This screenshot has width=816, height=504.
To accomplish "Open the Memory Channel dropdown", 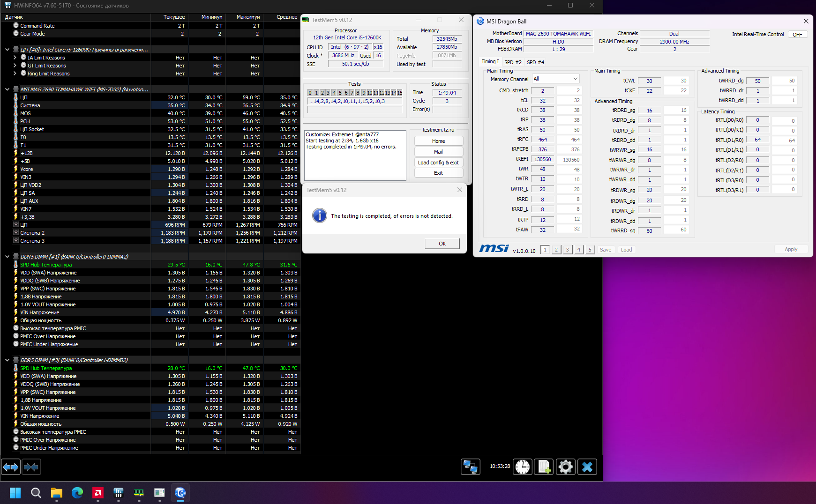I will coord(556,79).
